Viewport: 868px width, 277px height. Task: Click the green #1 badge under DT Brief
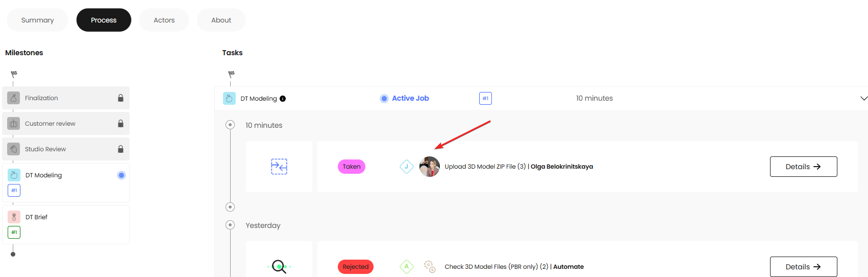click(14, 232)
